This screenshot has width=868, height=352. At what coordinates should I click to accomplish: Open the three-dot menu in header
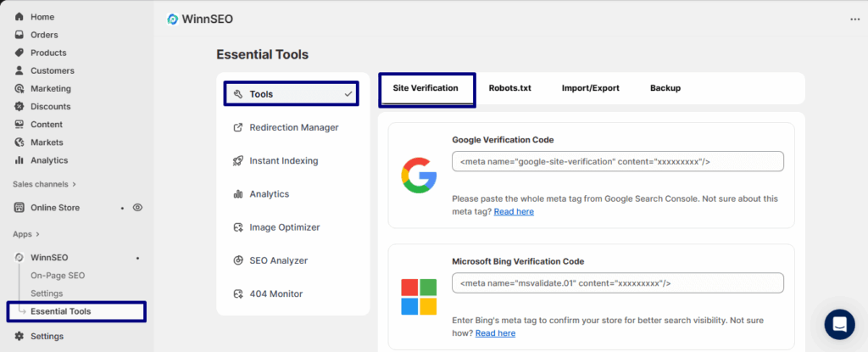point(854,20)
